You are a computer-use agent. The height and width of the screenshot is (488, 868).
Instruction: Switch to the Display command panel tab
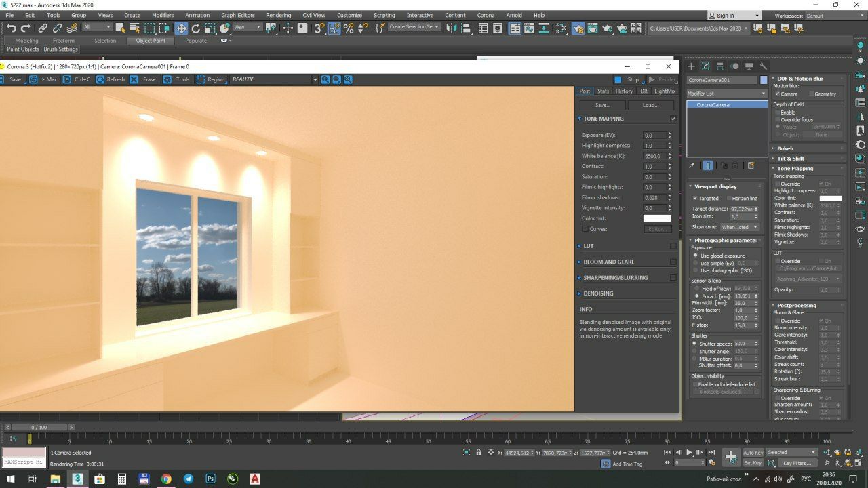coord(749,66)
